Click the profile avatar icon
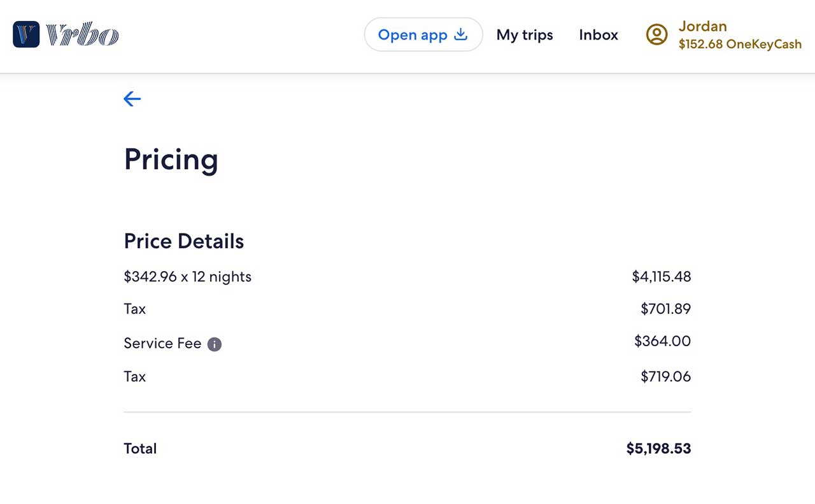 coord(656,34)
